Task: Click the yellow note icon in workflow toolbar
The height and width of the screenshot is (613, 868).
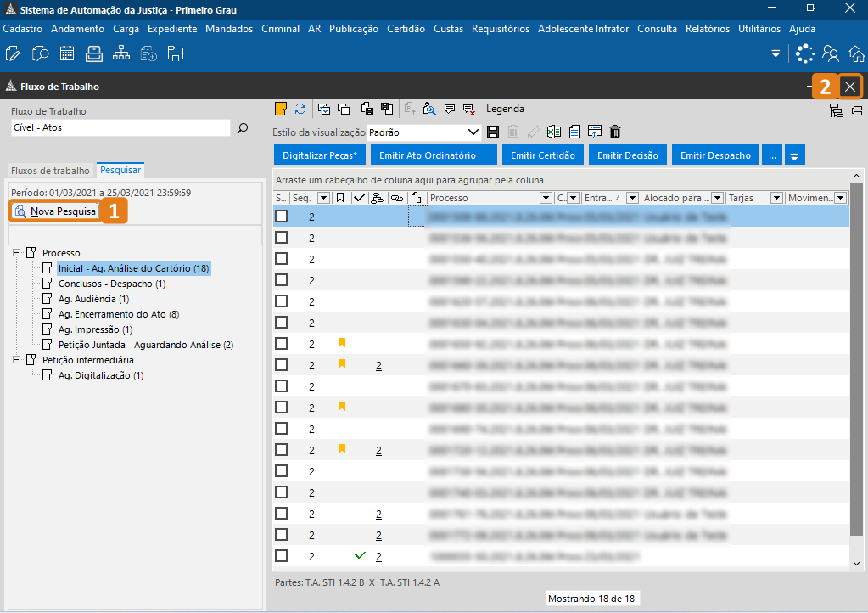Action: tap(281, 109)
